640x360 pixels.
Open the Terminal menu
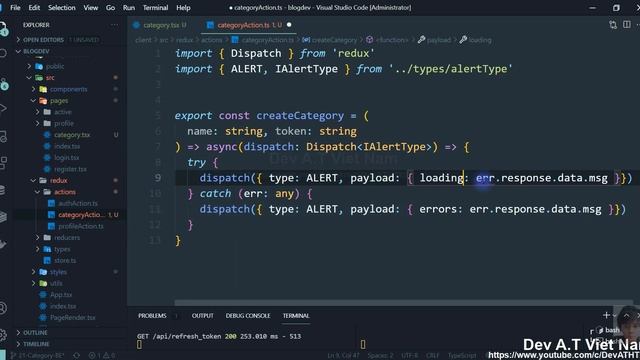coord(155,8)
